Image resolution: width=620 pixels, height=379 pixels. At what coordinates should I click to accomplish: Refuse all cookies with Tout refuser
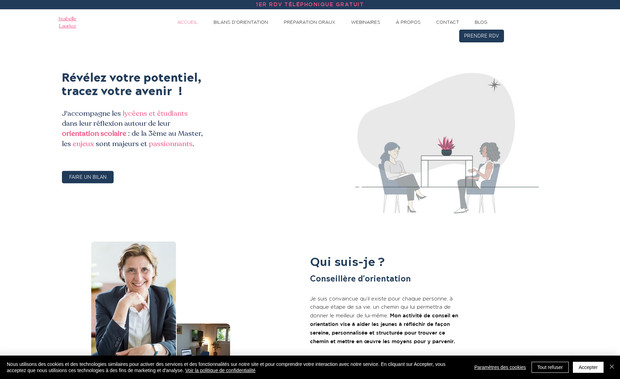click(x=550, y=367)
